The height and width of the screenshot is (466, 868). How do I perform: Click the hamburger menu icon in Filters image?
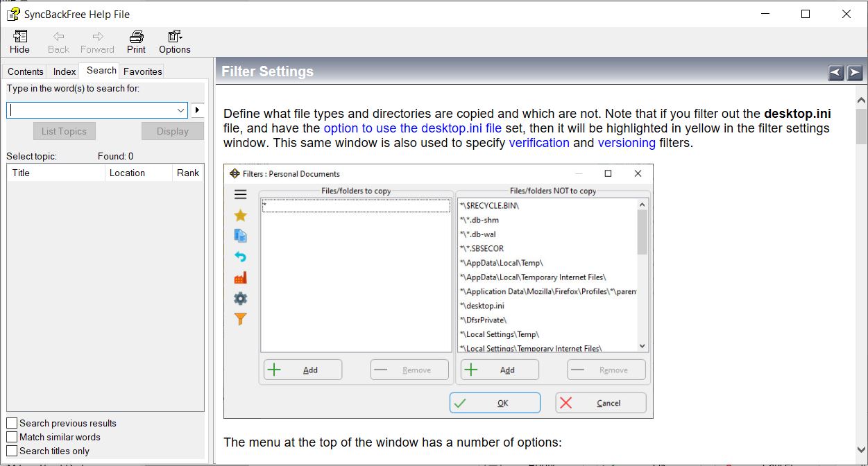coord(241,195)
